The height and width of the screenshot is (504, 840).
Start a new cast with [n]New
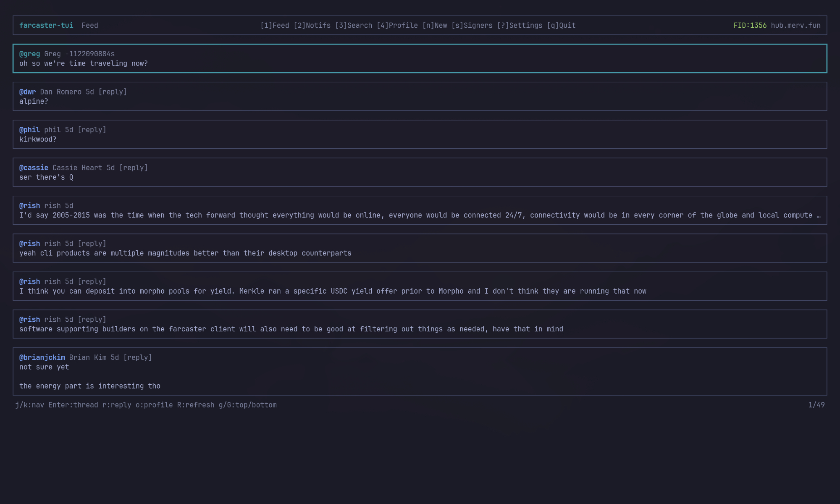[435, 26]
